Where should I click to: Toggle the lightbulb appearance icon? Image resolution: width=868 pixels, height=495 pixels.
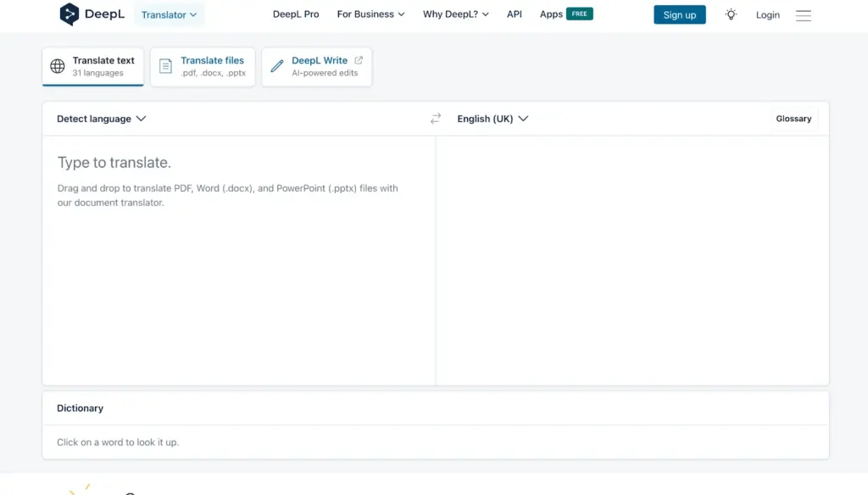click(731, 15)
